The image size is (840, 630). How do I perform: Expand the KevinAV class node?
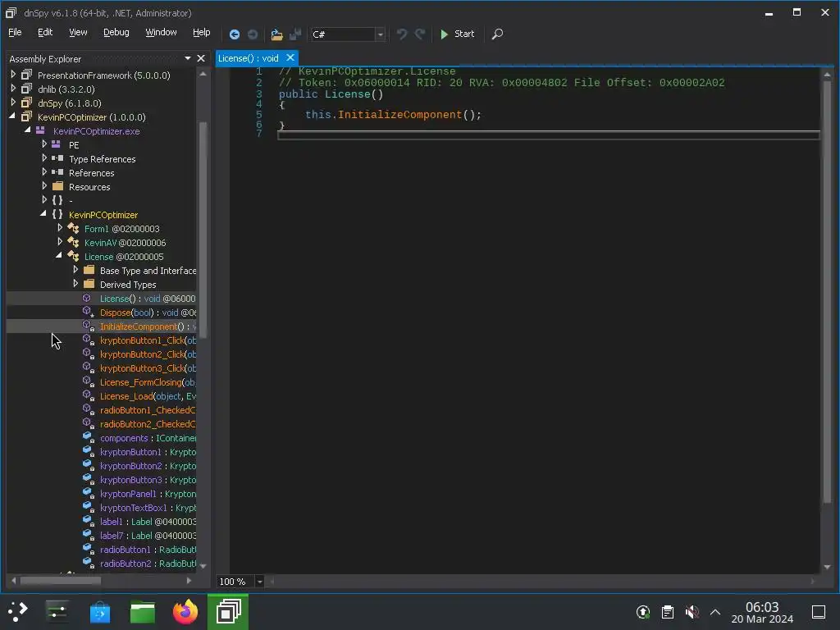click(60, 242)
